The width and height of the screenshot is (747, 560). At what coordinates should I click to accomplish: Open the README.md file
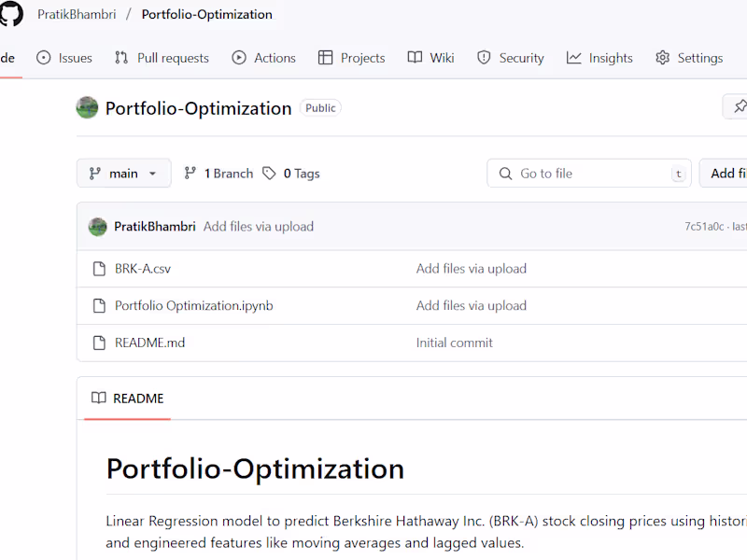click(149, 343)
